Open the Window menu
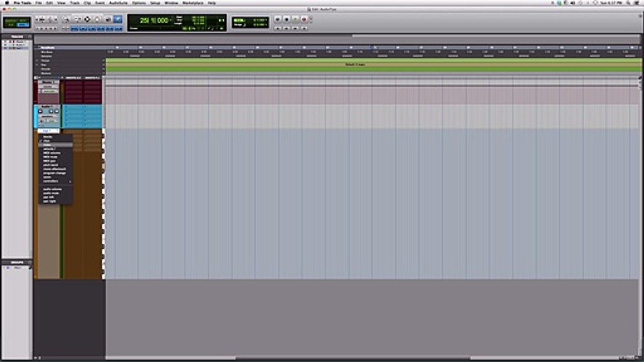Image resolution: width=644 pixels, height=362 pixels. [171, 3]
